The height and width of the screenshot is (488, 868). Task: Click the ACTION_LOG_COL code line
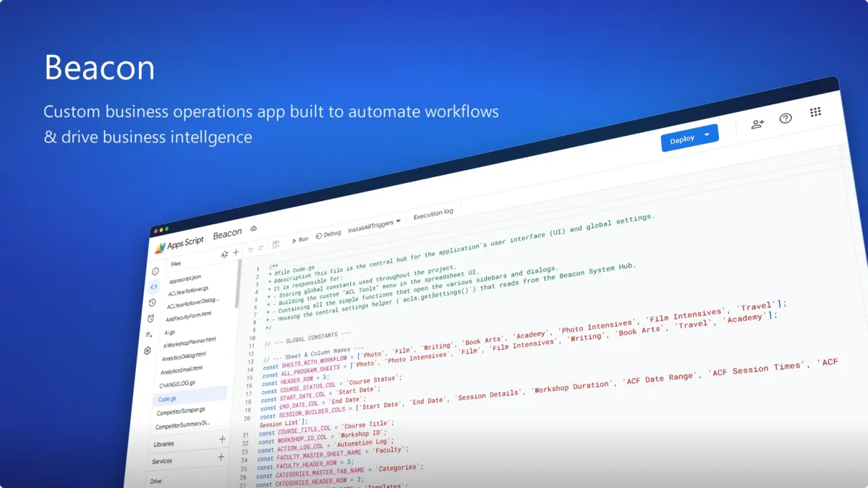tap(325, 446)
